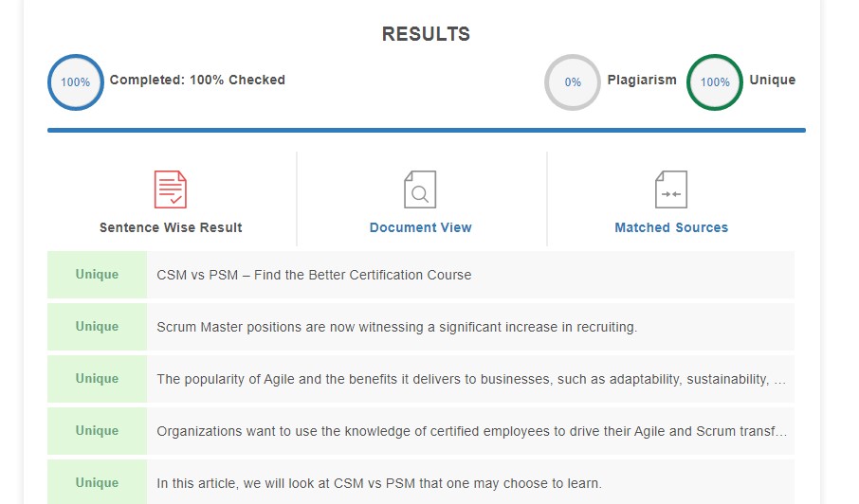
Task: Select the 'popularity of Agile' sentence row
Action: [x=470, y=379]
